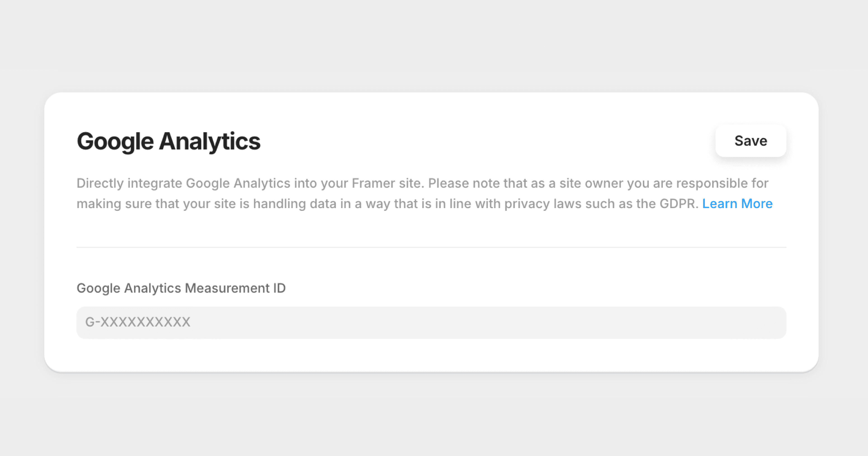Viewport: 868px width, 456px height.
Task: Click the word GDPR in the description
Action: click(x=681, y=203)
